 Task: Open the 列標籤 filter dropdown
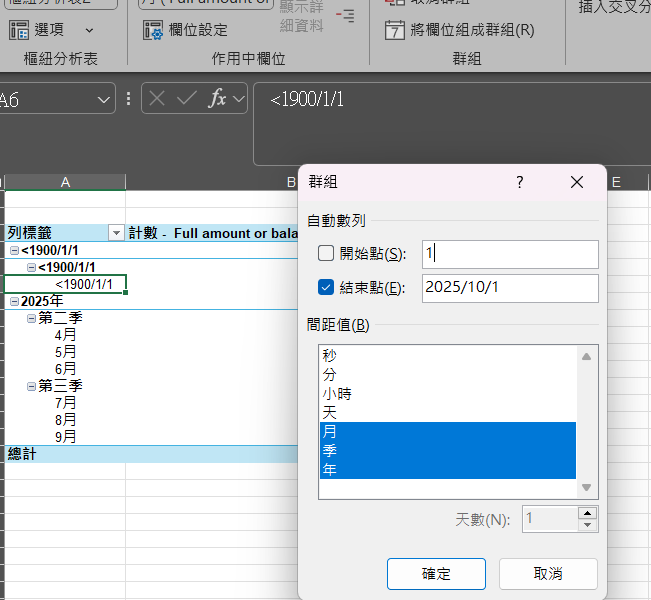pyautogui.click(x=116, y=233)
